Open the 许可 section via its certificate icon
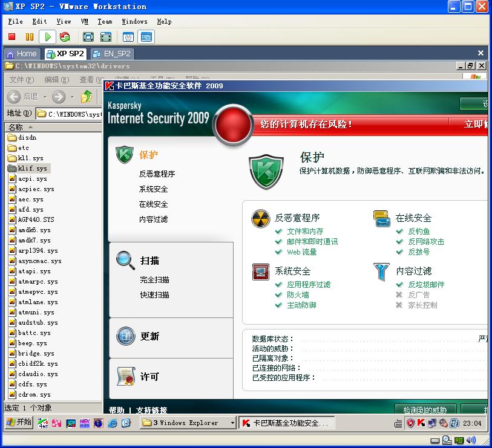Image resolution: width=492 pixels, height=448 pixels. click(x=126, y=376)
